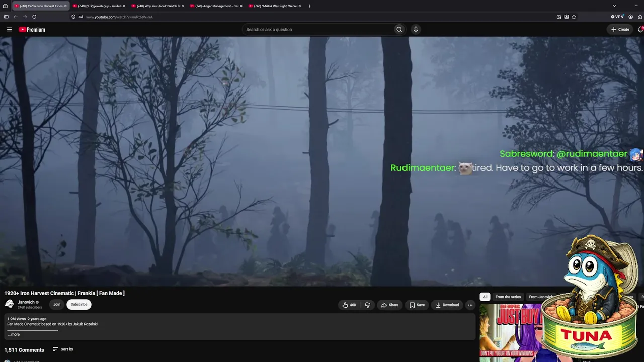
Task: Click the video title 1920+ Iron Harvest Cinematic
Action: click(x=64, y=293)
